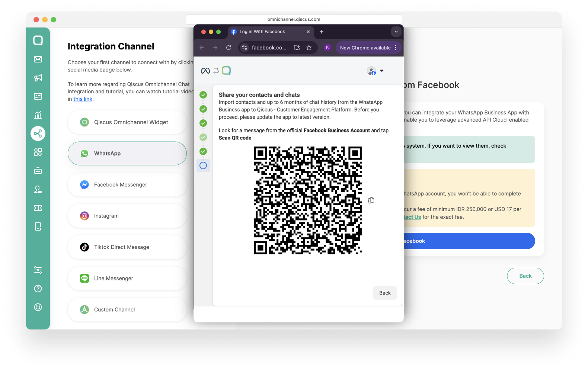Viewport: 588px width, 370px height.
Task: Open the inbox envelope icon in sidebar
Action: (38, 59)
